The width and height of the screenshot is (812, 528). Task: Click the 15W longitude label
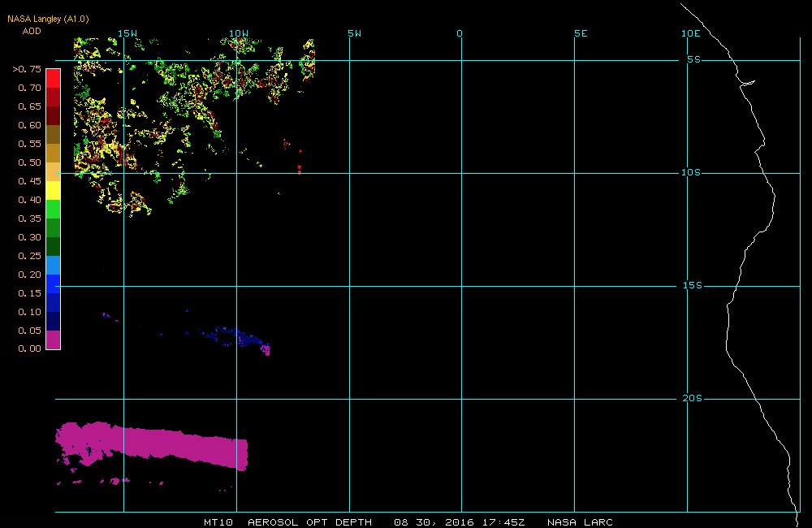point(127,33)
